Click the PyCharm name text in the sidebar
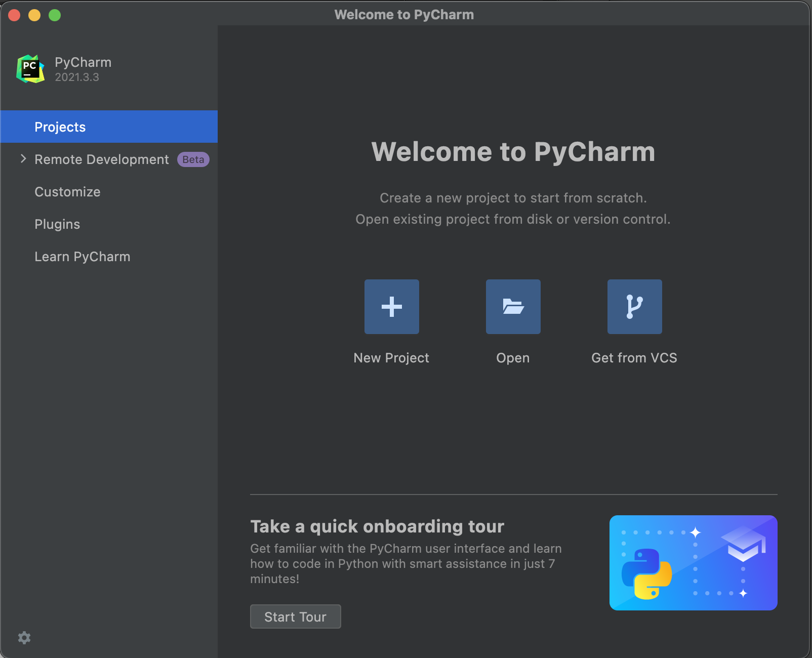812x658 pixels. [x=83, y=62]
